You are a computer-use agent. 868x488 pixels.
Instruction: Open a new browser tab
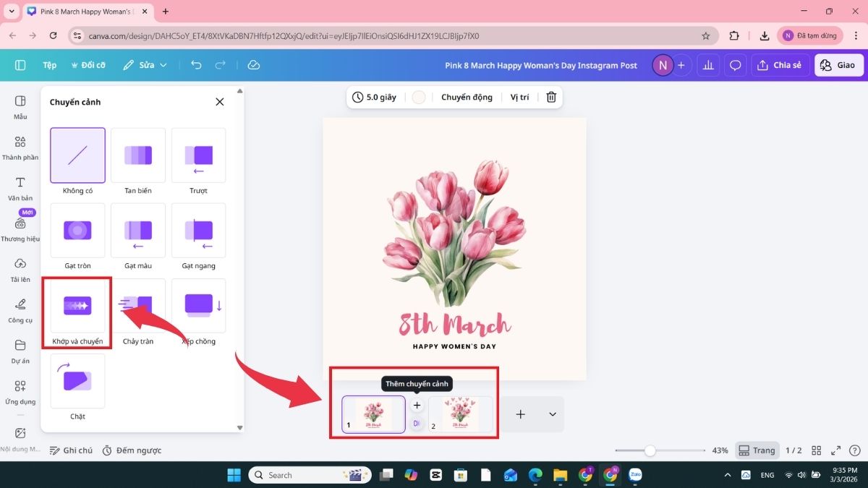(x=166, y=12)
